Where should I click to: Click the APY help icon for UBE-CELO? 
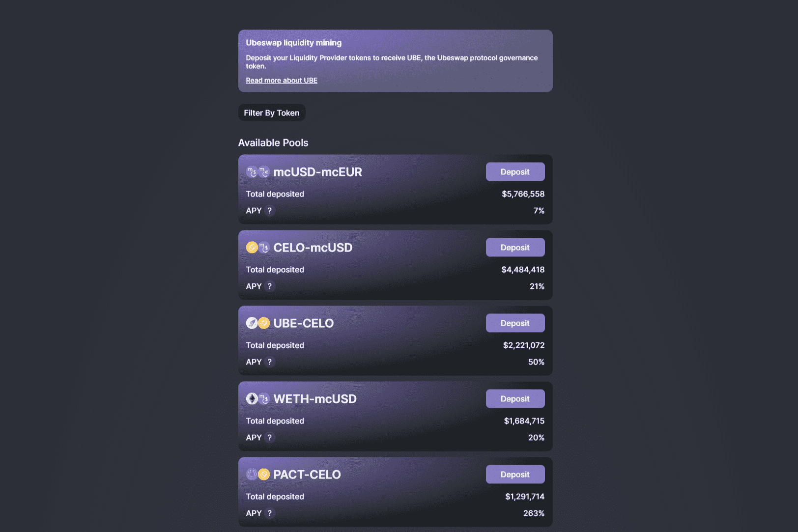pyautogui.click(x=269, y=362)
